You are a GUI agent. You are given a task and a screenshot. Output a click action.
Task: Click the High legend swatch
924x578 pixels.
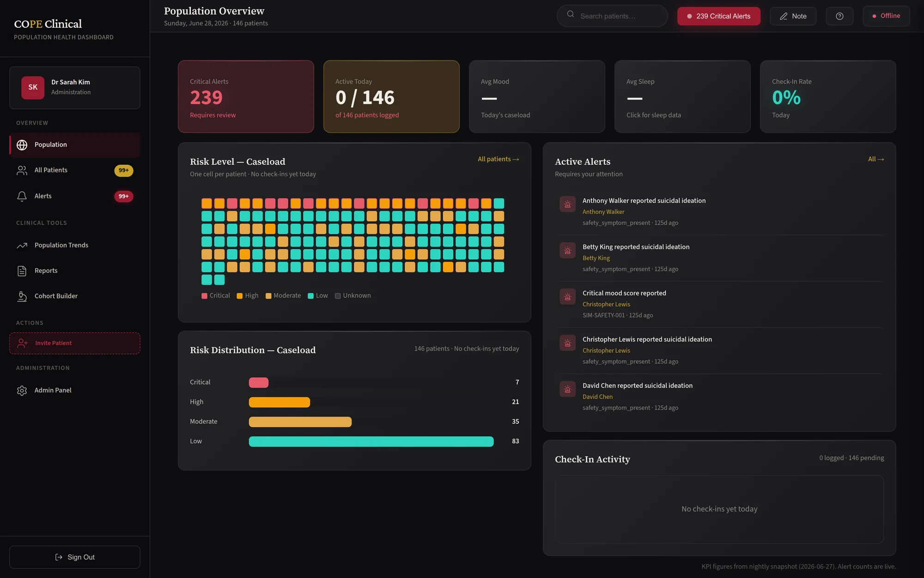click(239, 296)
